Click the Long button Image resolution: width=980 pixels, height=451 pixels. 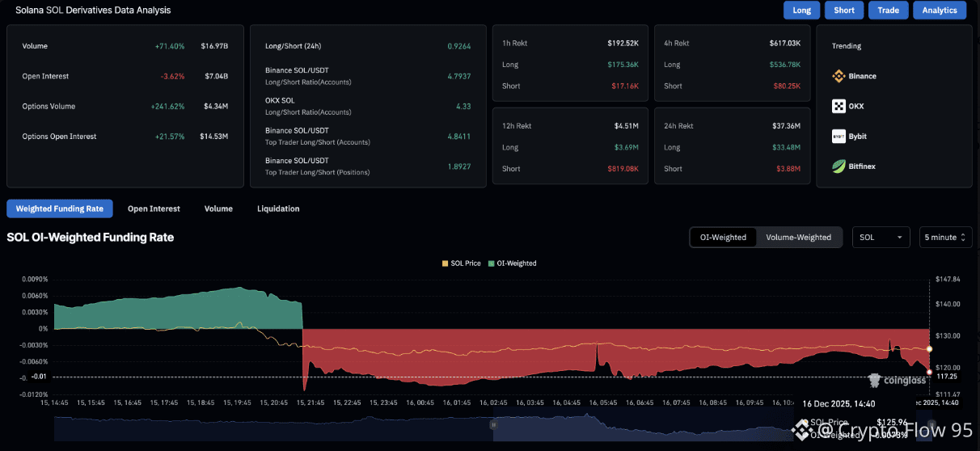[801, 11]
